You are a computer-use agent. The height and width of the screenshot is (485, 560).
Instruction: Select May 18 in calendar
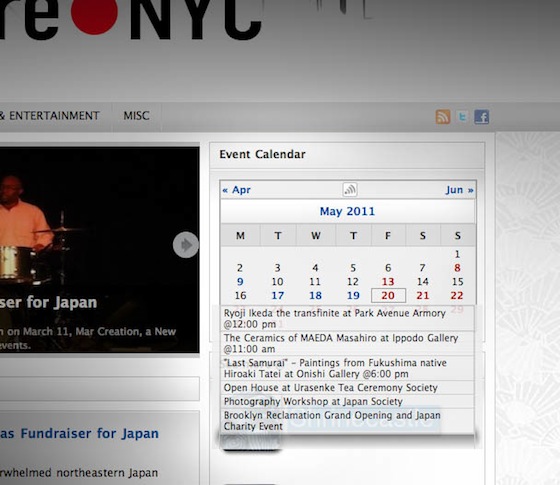coord(315,295)
